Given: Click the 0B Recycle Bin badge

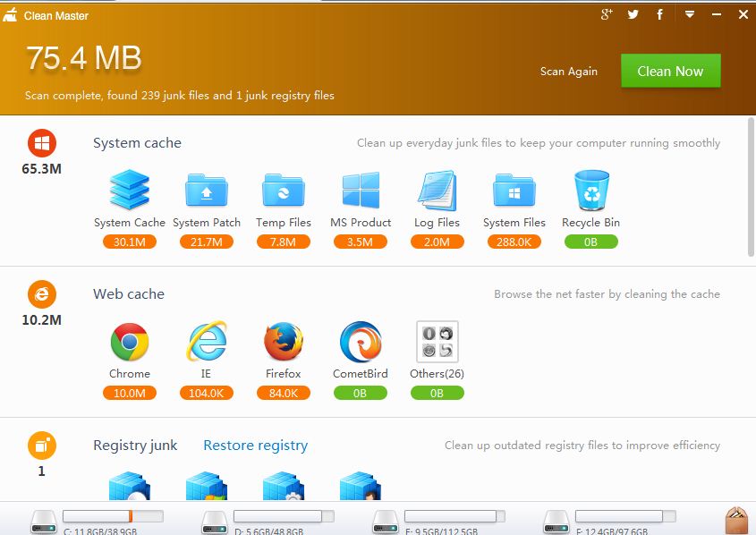Looking at the screenshot, I should (591, 242).
